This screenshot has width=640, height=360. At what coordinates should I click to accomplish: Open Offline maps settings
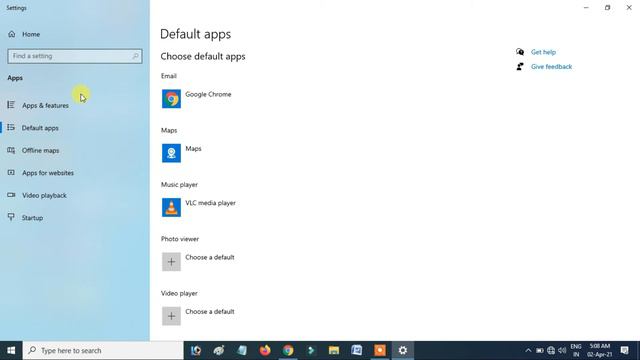(x=40, y=150)
